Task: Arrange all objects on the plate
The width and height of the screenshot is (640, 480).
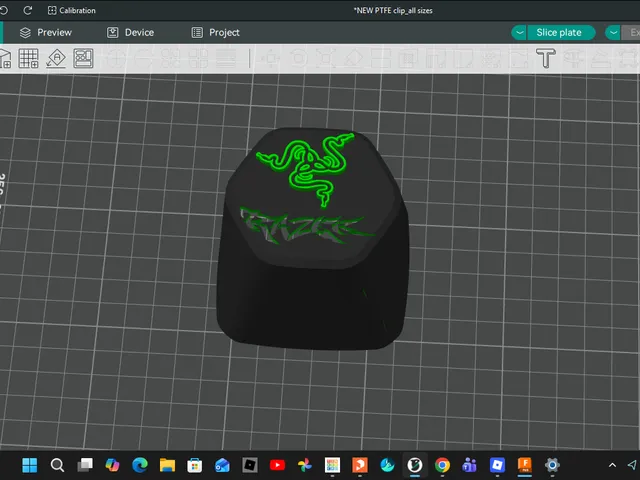Action: [x=83, y=58]
